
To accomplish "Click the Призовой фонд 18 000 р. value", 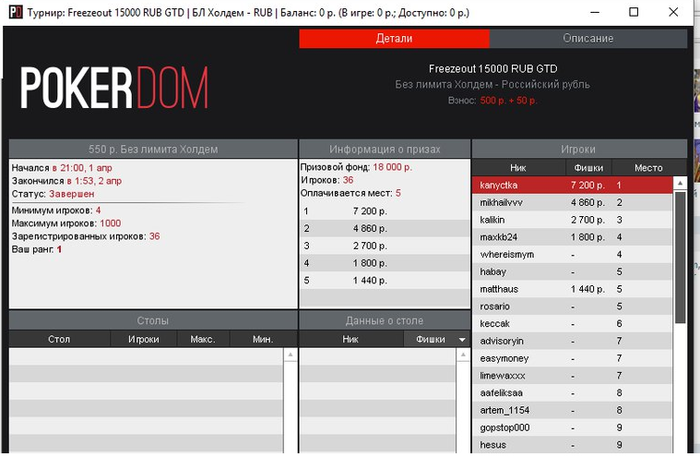I will [x=392, y=167].
